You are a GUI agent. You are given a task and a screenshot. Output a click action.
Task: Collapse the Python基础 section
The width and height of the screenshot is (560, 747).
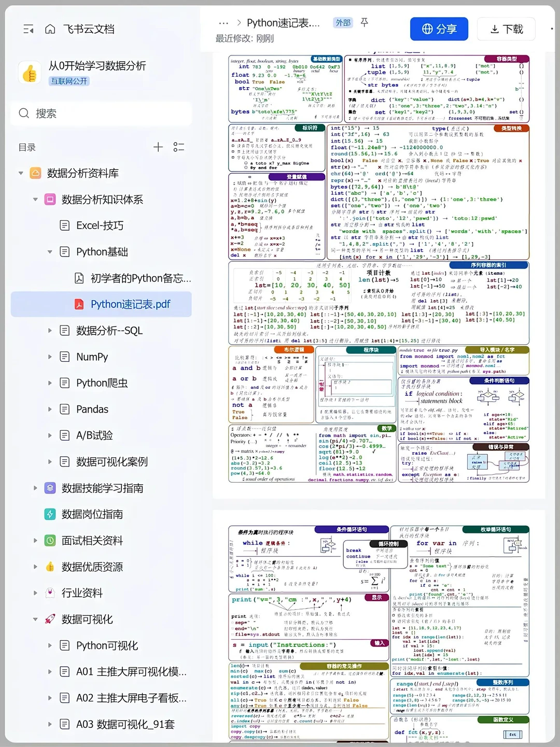[50, 251]
